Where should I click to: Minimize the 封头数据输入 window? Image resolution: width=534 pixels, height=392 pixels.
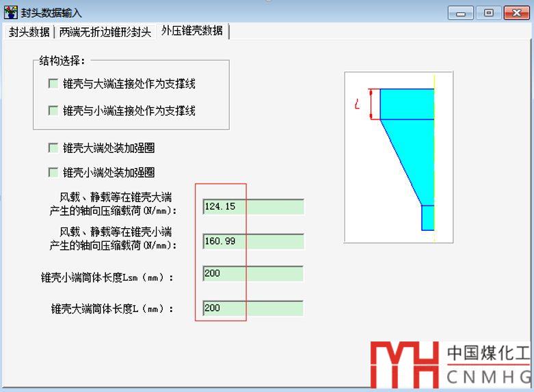pos(460,13)
